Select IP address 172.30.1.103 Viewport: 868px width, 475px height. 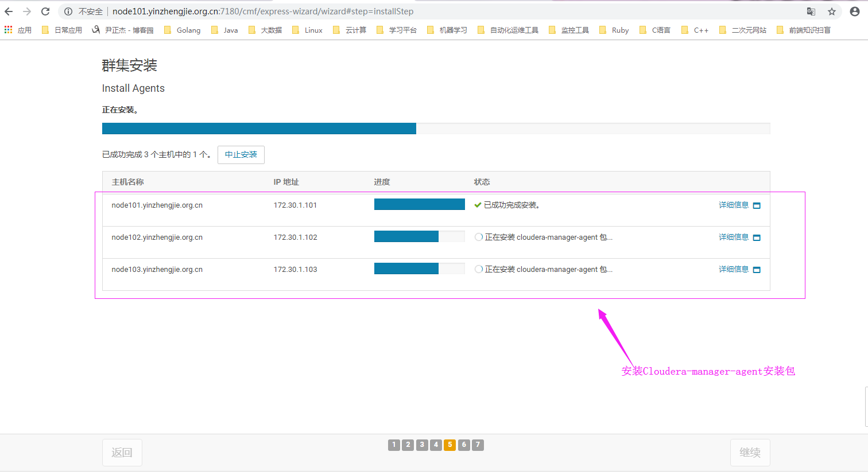(295, 269)
